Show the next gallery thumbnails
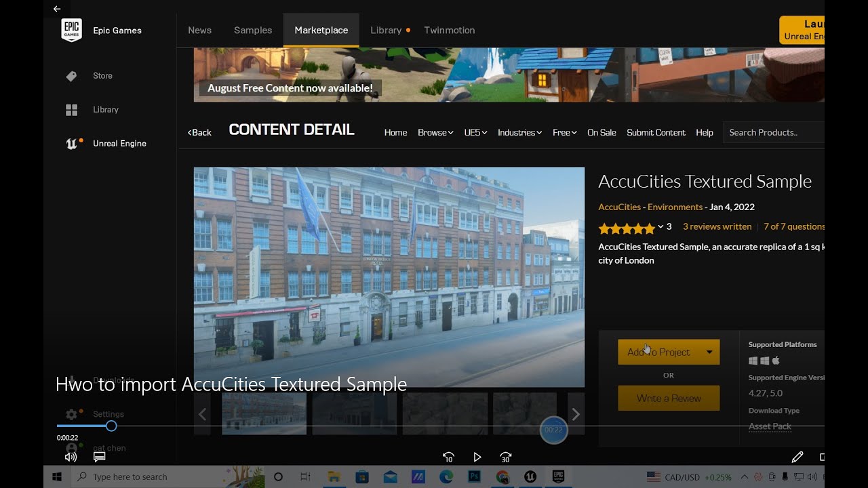This screenshot has height=488, width=868. tap(576, 414)
